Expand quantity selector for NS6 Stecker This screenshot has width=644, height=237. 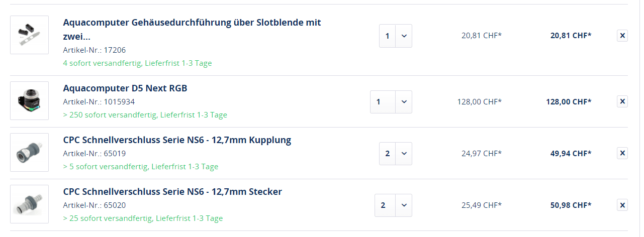click(x=404, y=205)
